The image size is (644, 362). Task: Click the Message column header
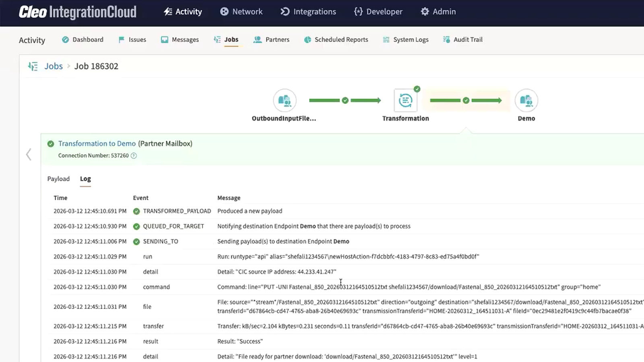pos(229,198)
